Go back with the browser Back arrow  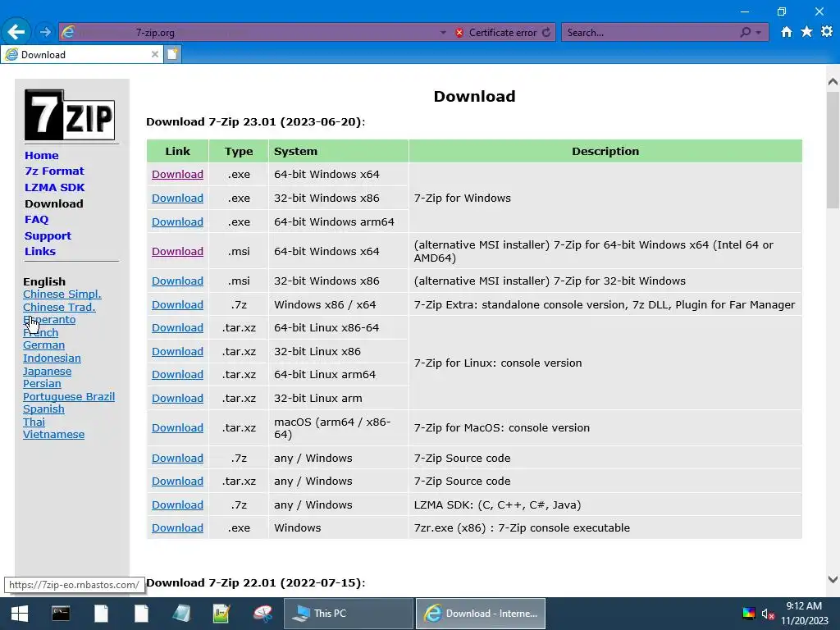pos(16,32)
